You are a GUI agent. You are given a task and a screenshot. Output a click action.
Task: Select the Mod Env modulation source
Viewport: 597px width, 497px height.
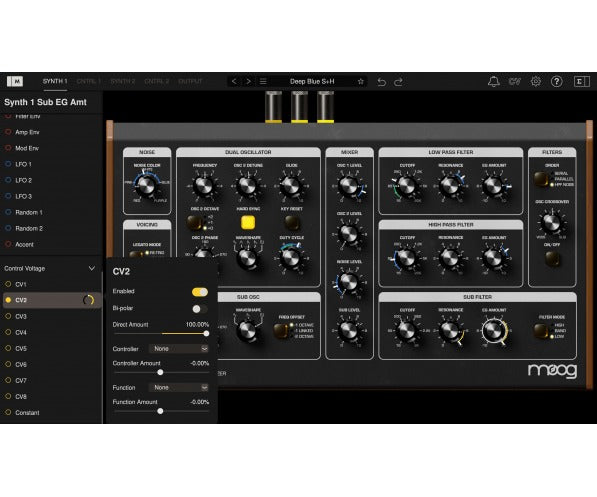pos(51,148)
